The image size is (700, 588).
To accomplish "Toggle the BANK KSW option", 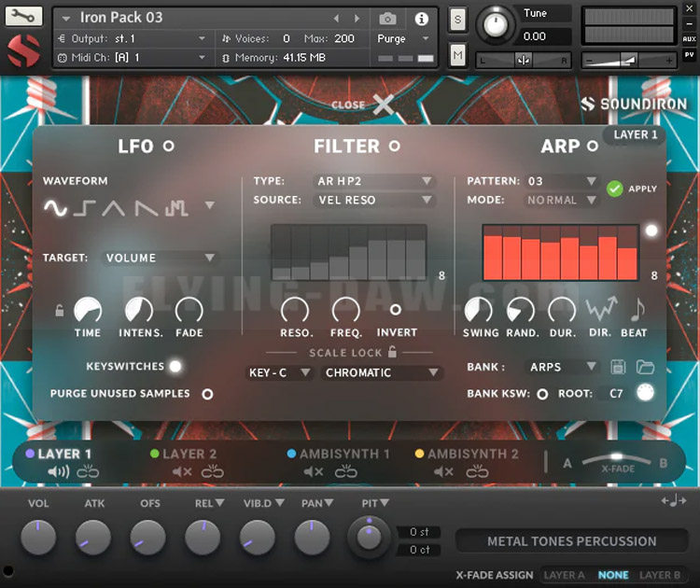I will click(x=542, y=394).
